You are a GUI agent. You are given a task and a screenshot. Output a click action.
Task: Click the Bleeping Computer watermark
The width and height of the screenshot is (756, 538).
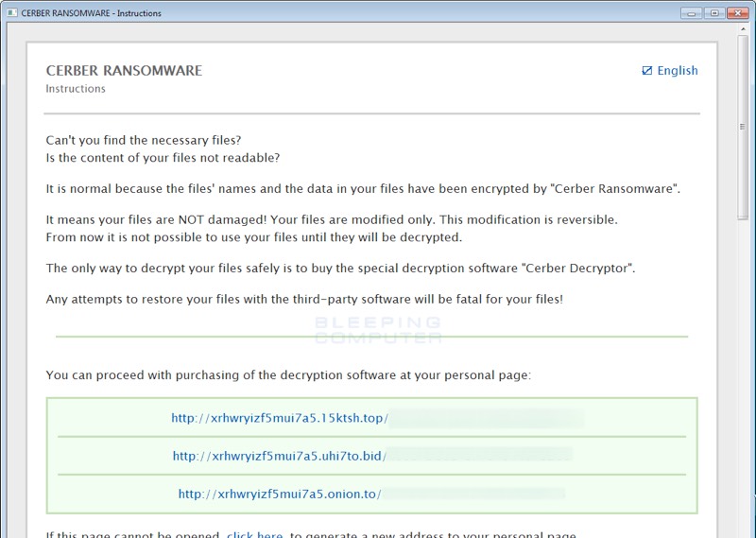(378, 330)
